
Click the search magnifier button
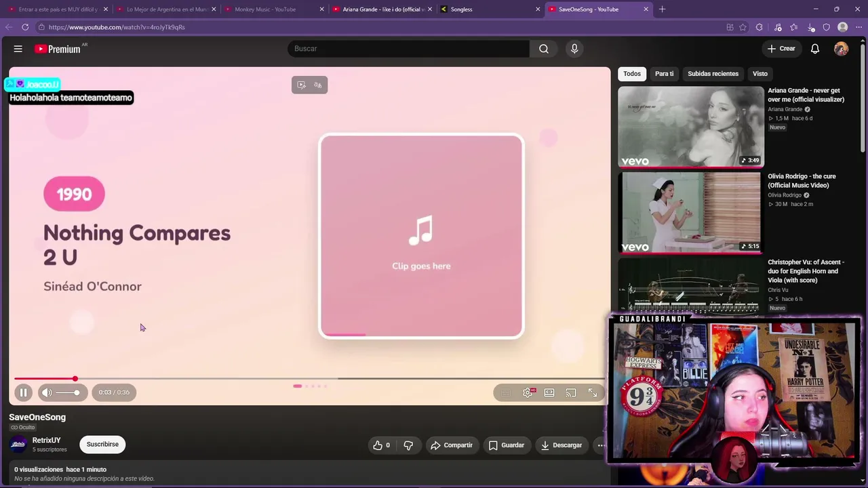pyautogui.click(x=544, y=49)
